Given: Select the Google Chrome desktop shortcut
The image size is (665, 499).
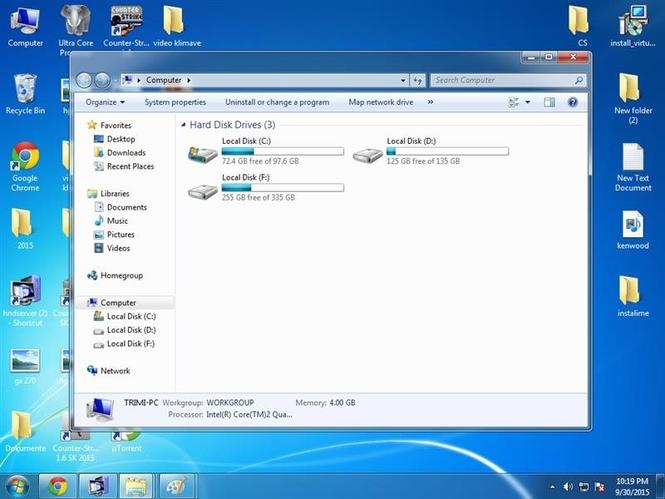Looking at the screenshot, I should [x=25, y=167].
